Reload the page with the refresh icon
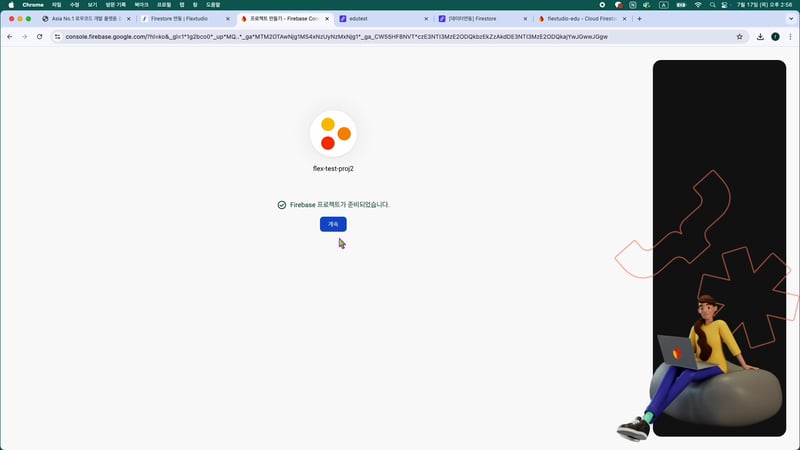The image size is (800, 450). point(39,37)
